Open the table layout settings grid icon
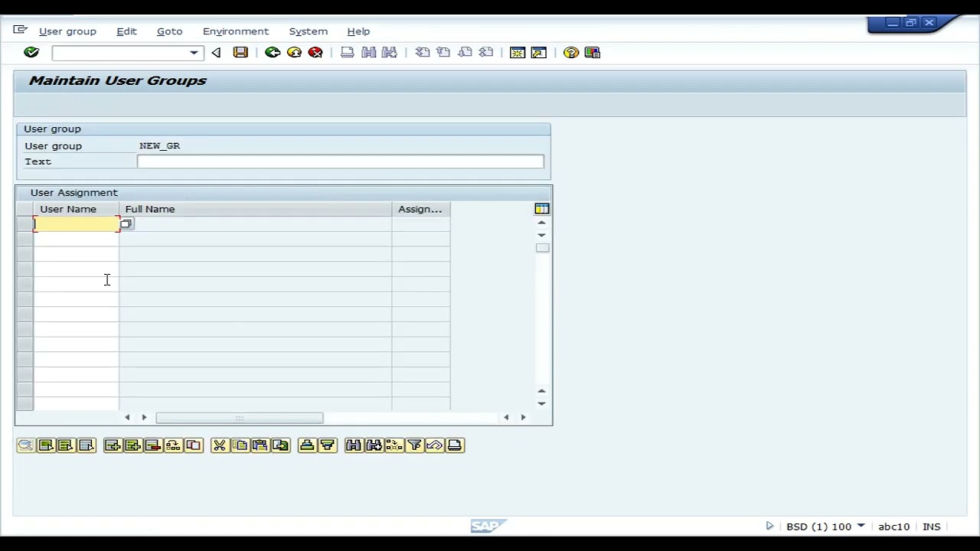Viewport: 980px width, 551px height. point(542,209)
